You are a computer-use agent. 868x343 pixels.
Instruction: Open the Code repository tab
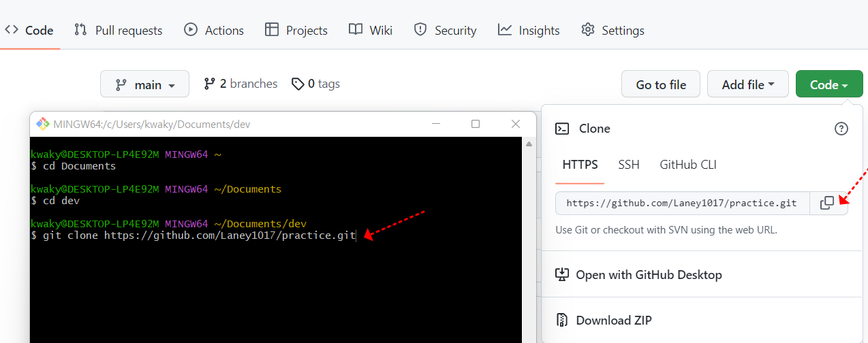pos(29,31)
